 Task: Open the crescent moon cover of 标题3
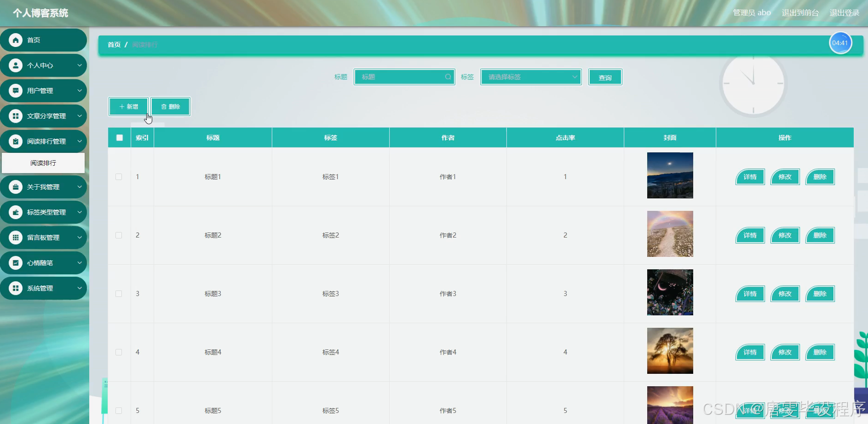670,292
